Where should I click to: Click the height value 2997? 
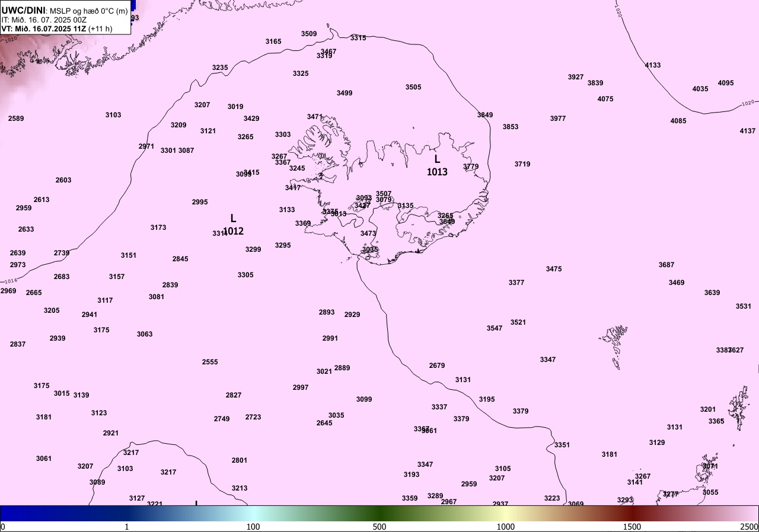tap(301, 387)
